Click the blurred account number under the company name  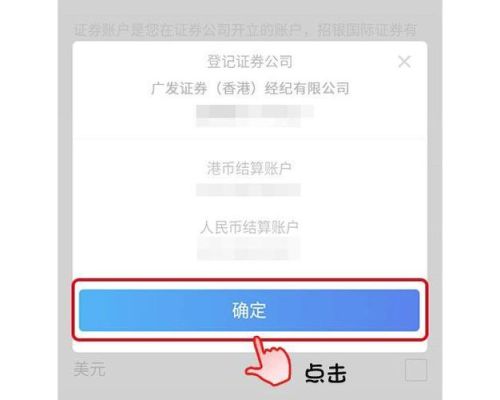coord(255,116)
